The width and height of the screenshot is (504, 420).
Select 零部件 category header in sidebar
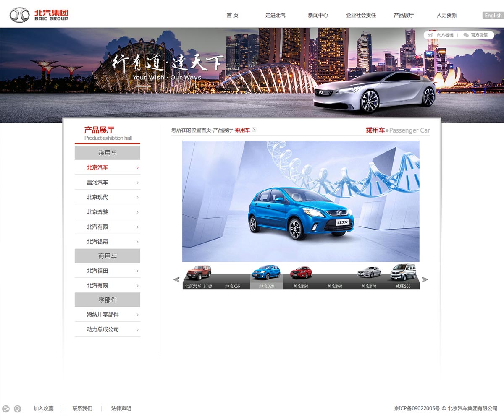coord(108,300)
